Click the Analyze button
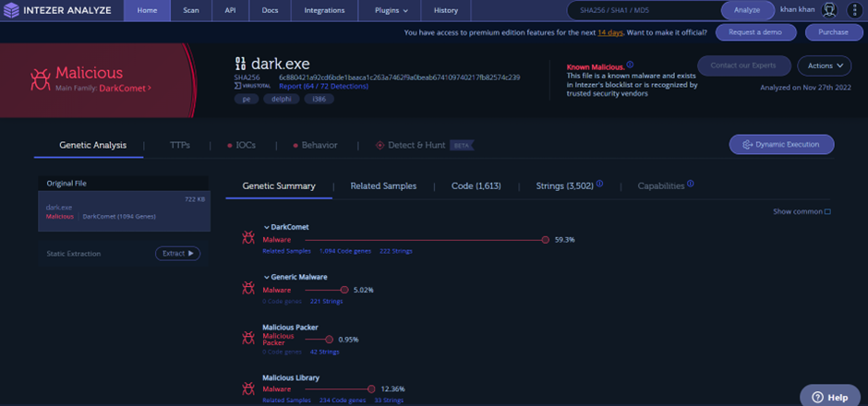This screenshot has height=406, width=868. pos(747,10)
